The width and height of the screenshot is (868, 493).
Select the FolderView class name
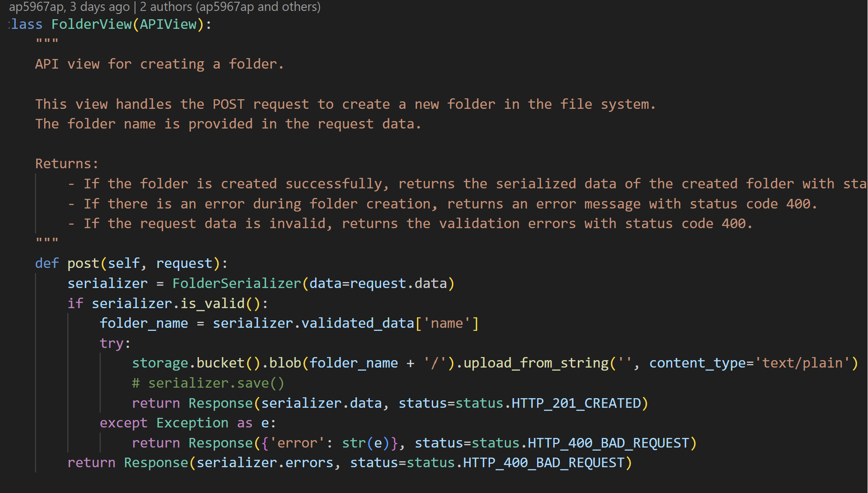(x=92, y=24)
